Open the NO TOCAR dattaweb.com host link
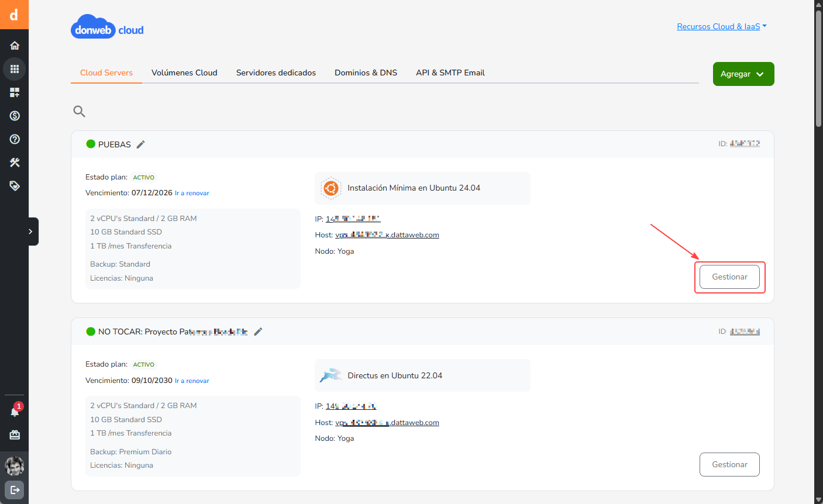Image resolution: width=823 pixels, height=504 pixels. click(387, 423)
